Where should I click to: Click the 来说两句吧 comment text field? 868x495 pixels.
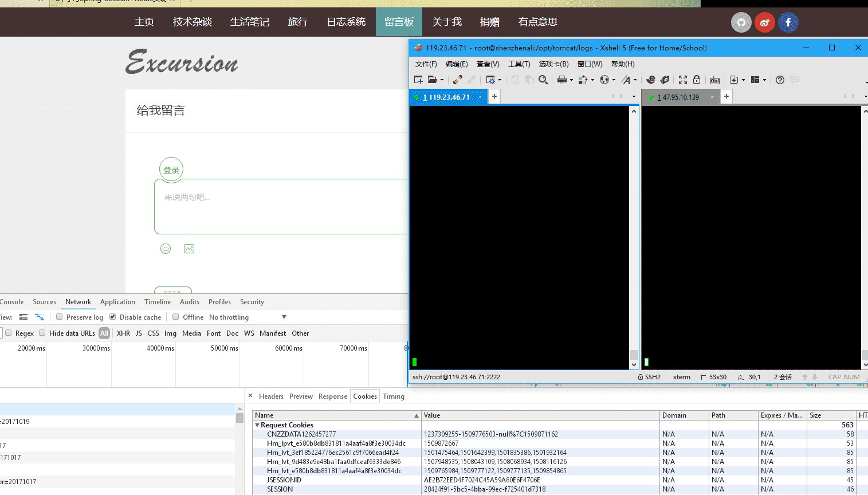[281, 206]
